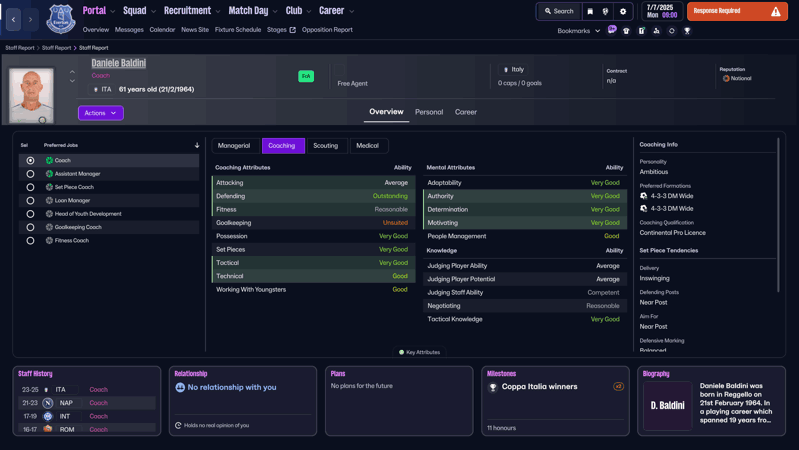Click the Daniele Baldini name link
This screenshot has width=799, height=450.
119,63
